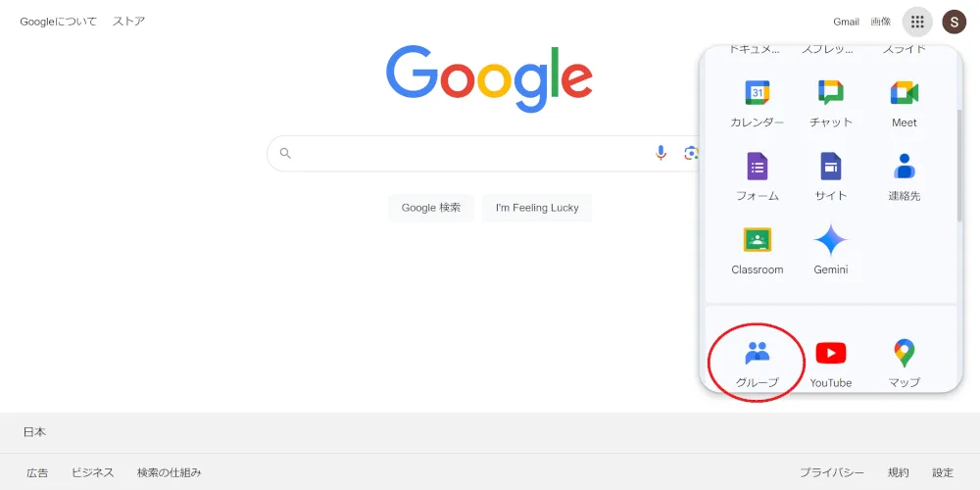Start voice search with microphone icon
This screenshot has height=490, width=980.
[661, 153]
